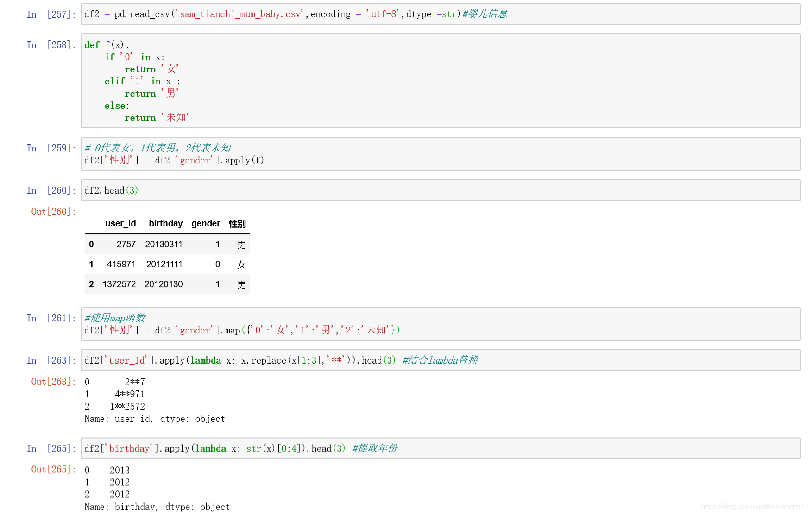Click 'Name: birthday, dtype: object' line
Screen dimensions: 812x515
pos(157,507)
